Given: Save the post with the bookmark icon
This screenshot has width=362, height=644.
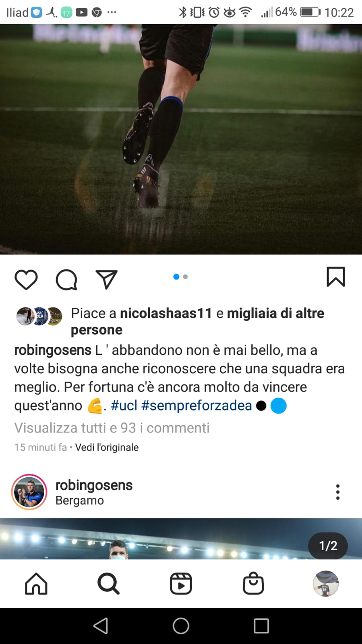Looking at the screenshot, I should 336,277.
